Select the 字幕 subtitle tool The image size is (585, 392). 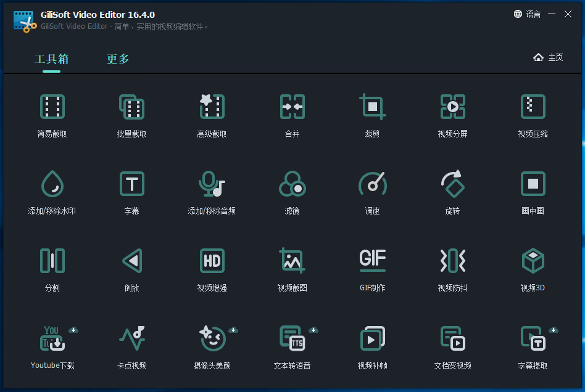point(131,184)
